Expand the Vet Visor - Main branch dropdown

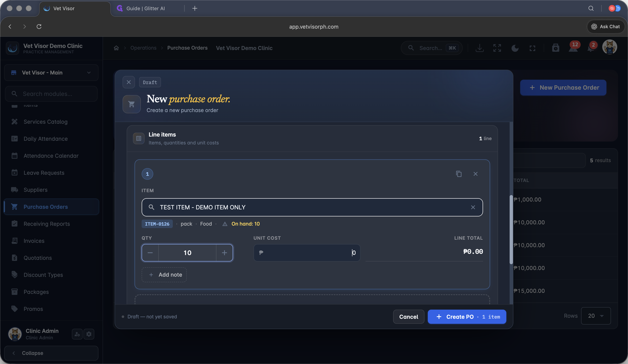pyautogui.click(x=51, y=72)
